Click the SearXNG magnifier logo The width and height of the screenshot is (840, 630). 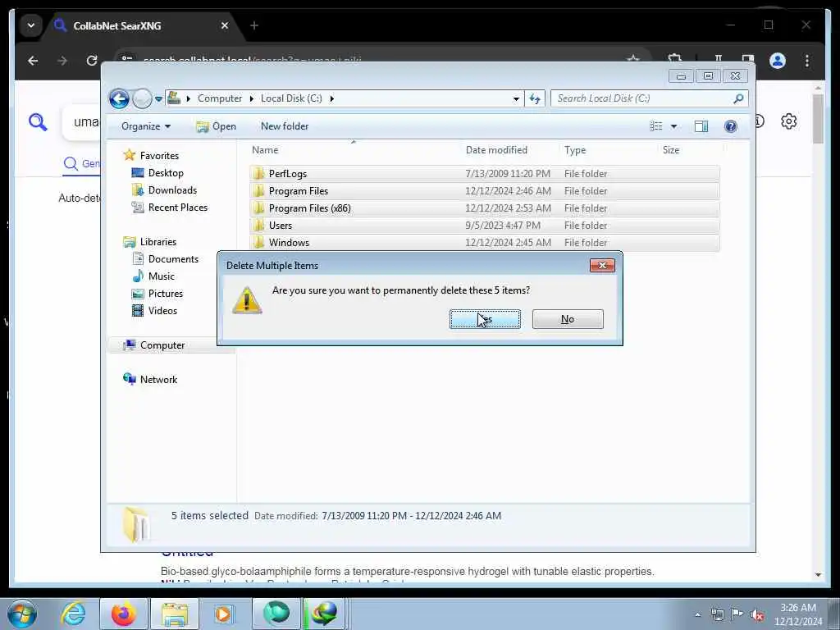coord(38,122)
